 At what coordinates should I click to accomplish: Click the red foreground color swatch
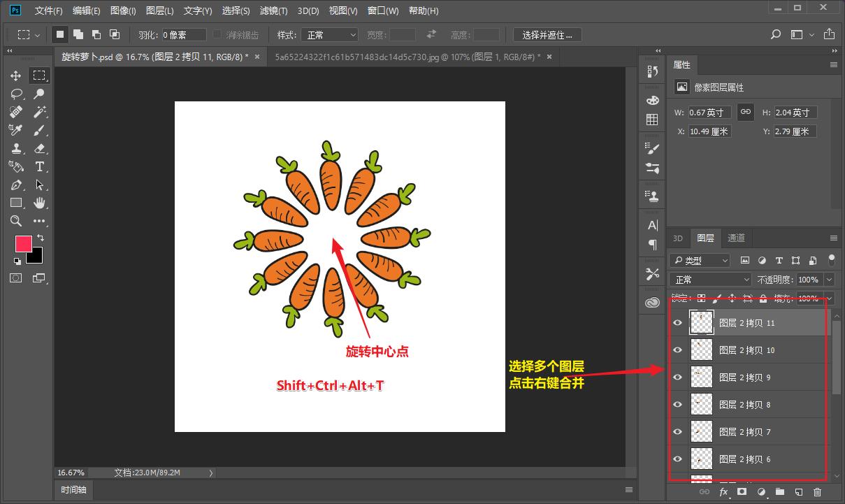[x=23, y=244]
